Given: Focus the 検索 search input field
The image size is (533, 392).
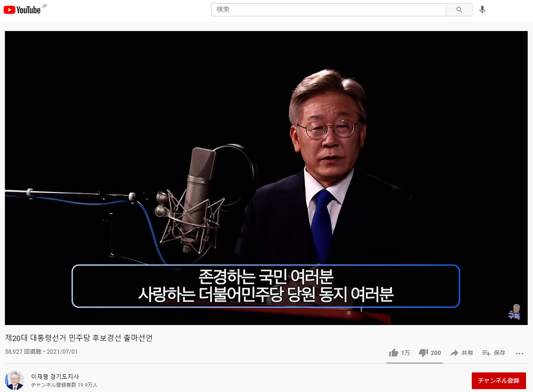Looking at the screenshot, I should [x=329, y=10].
